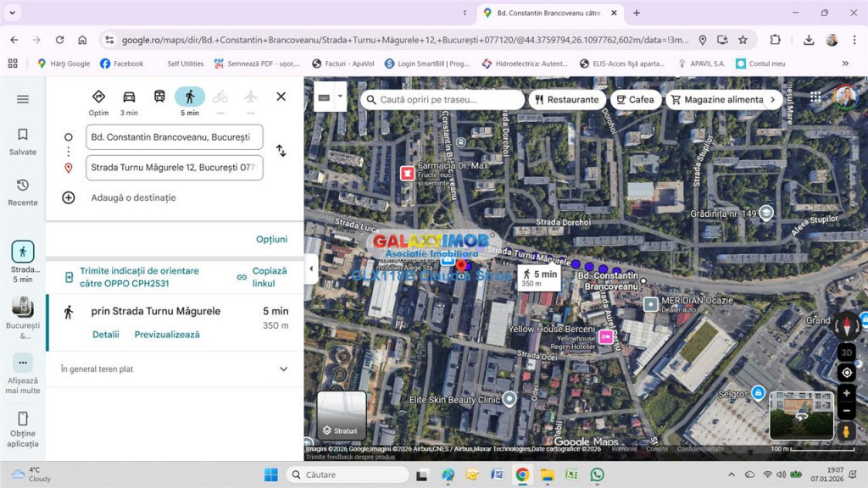
Task: Expand the 'În general teren plat' section
Action: [x=283, y=369]
